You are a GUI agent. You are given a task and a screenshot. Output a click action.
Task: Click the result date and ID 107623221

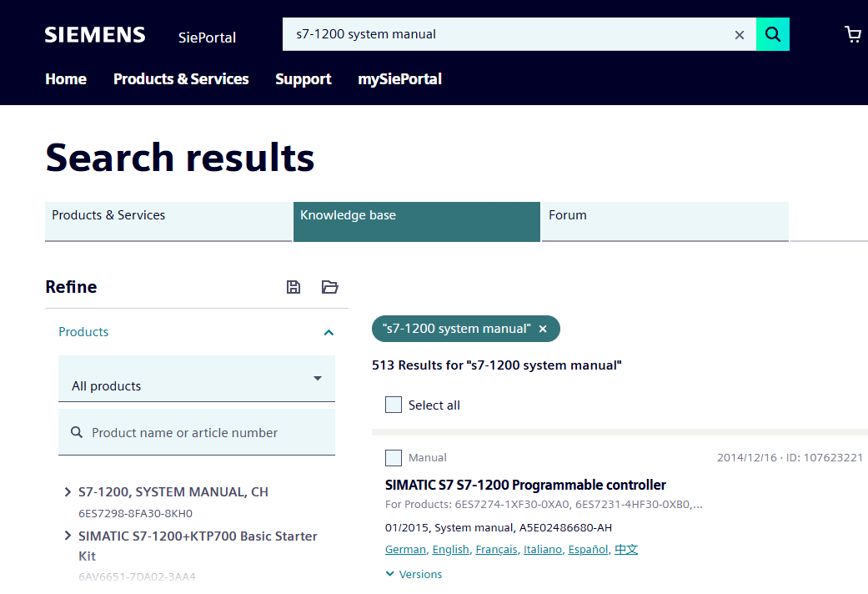click(x=790, y=458)
